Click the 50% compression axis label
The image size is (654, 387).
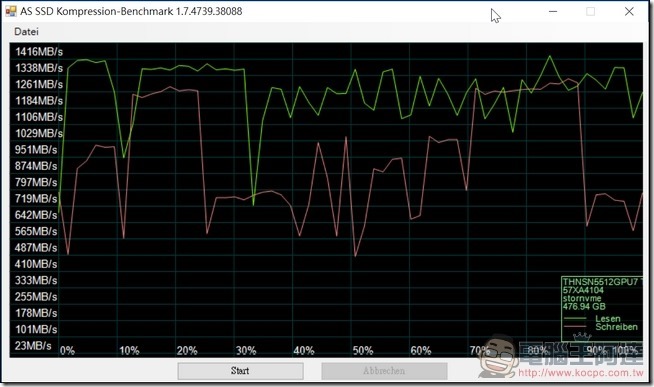tap(363, 350)
